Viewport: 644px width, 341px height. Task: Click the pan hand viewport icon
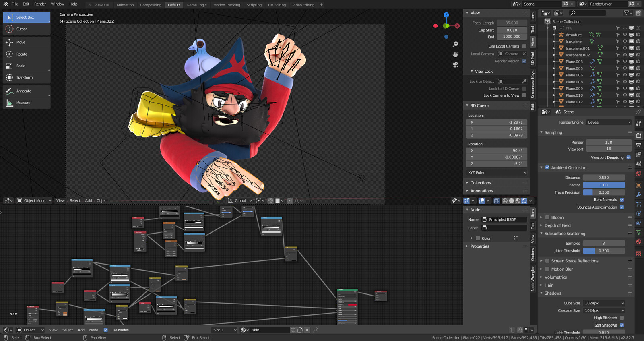click(455, 54)
